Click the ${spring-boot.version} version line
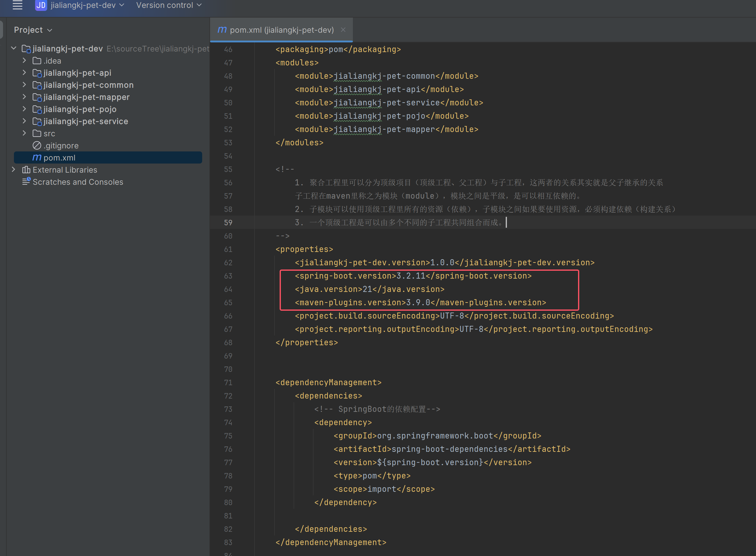Viewport: 756px width, 556px height. [432, 462]
